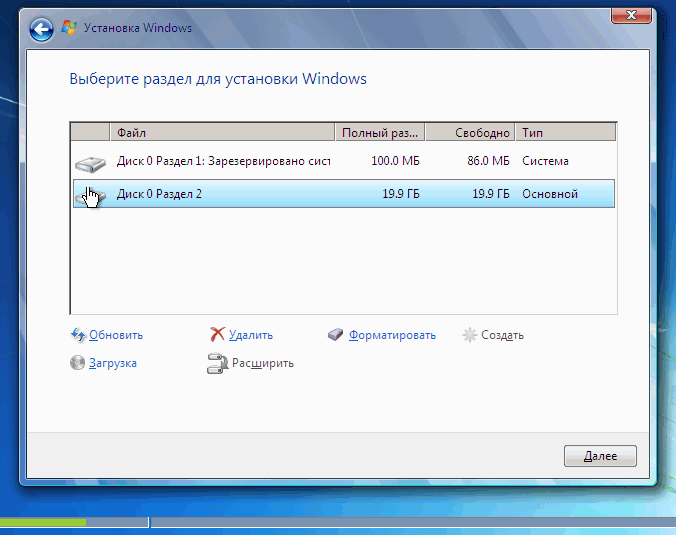Proceed with the Далее button
The width and height of the screenshot is (676, 535).
pos(600,456)
